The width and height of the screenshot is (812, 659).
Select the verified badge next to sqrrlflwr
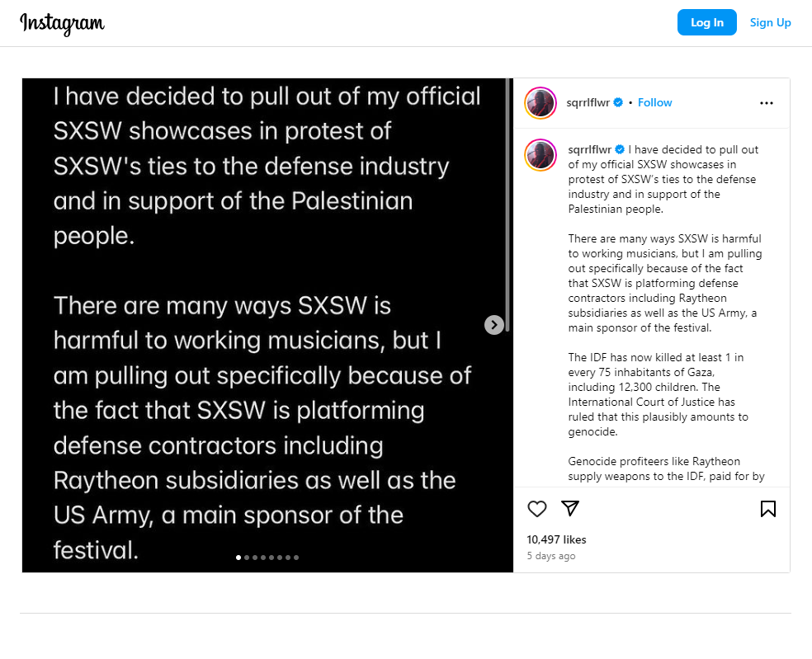tap(617, 102)
